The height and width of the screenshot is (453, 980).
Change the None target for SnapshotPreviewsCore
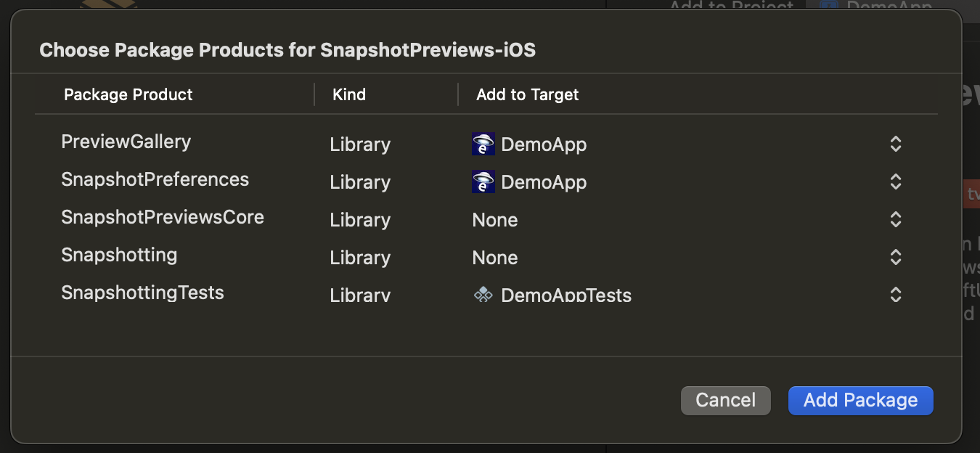click(x=495, y=220)
